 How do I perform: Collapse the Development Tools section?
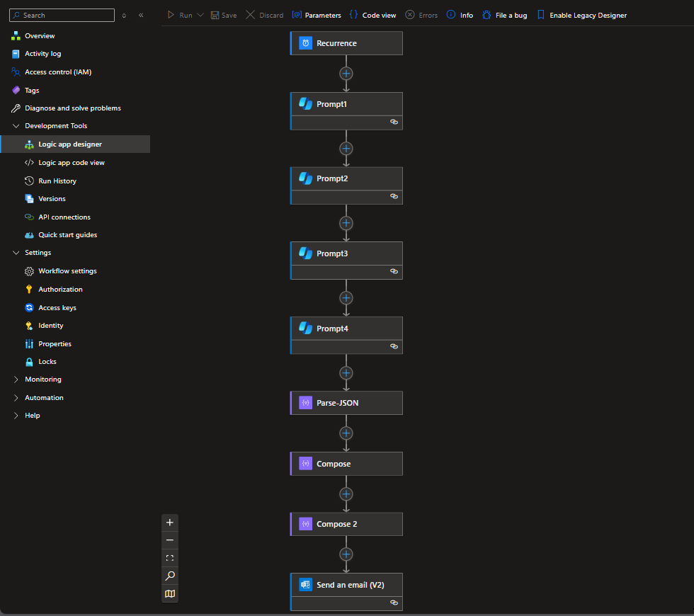pyautogui.click(x=16, y=125)
